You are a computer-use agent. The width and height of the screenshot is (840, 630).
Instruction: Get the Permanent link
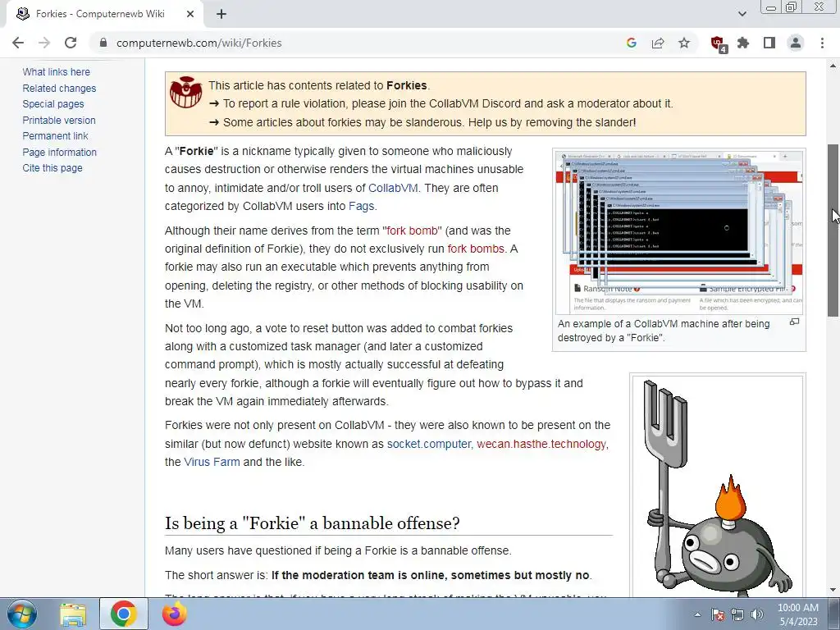pos(55,136)
